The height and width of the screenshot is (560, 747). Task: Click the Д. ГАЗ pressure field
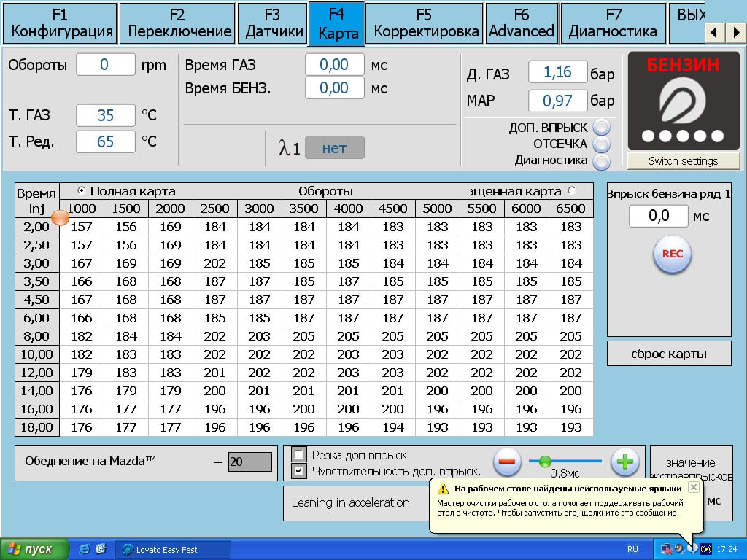coord(557,72)
